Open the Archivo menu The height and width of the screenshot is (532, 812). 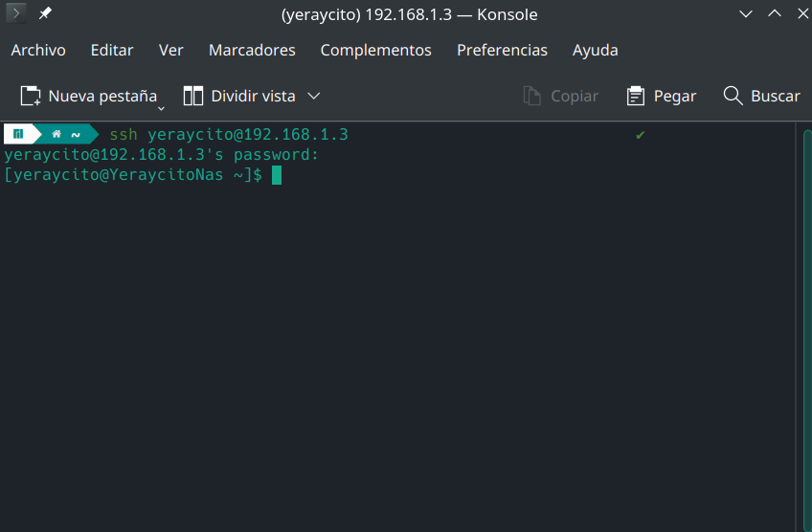click(38, 50)
